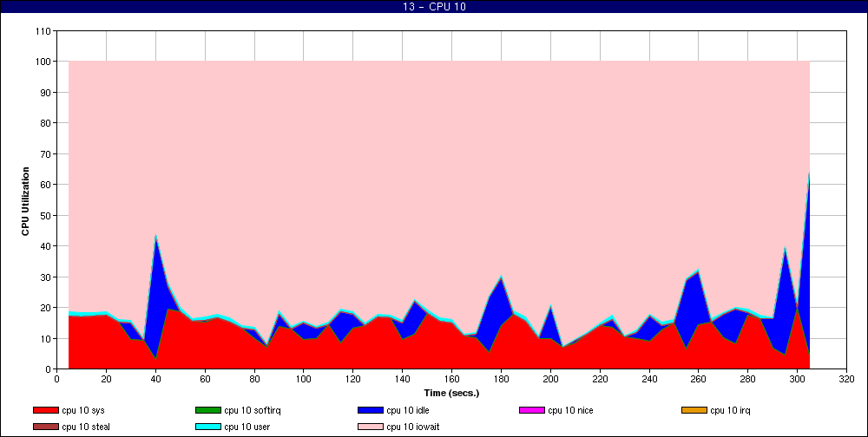Click the 320 label on the time axis

coord(846,379)
